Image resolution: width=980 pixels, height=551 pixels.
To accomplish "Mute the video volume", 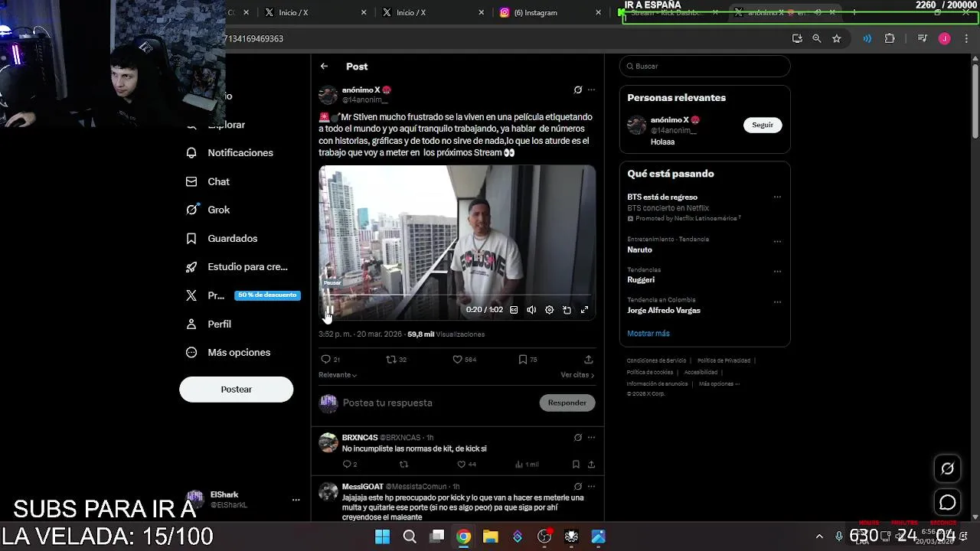I will (531, 310).
